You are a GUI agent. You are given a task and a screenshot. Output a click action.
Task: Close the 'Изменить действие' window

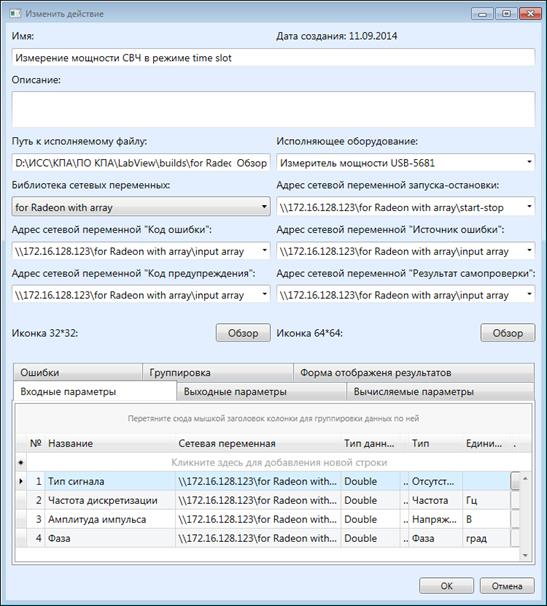tap(530, 14)
